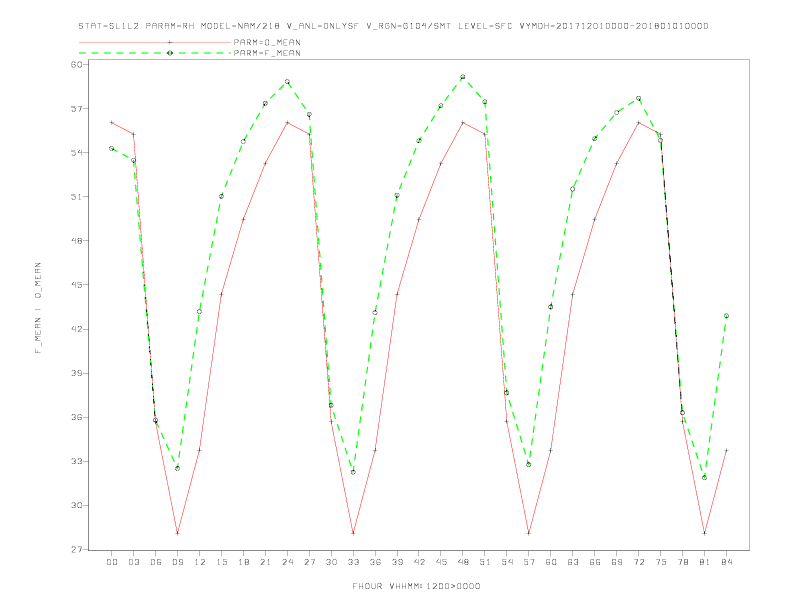This screenshot has height=612, width=792.
Task: Click the PARM=F_MEAN legend label
Action: tap(267, 53)
